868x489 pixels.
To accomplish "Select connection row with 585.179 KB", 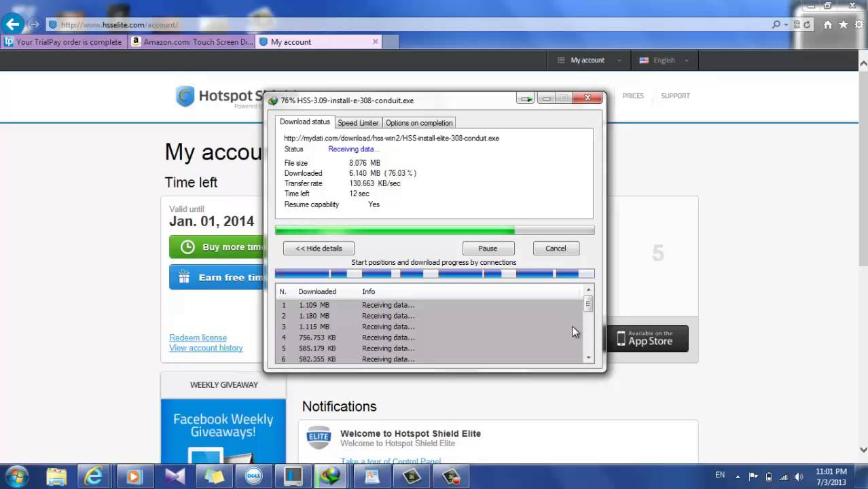I will click(429, 348).
